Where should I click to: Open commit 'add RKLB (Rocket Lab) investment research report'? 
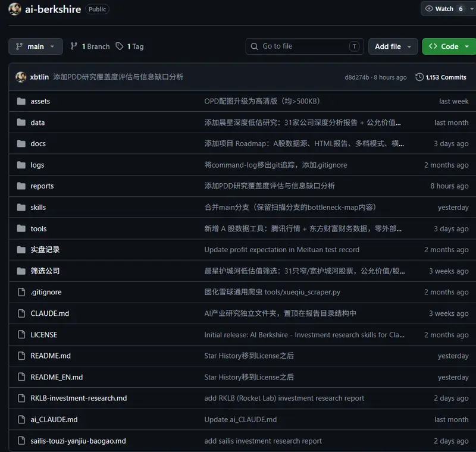click(x=284, y=398)
